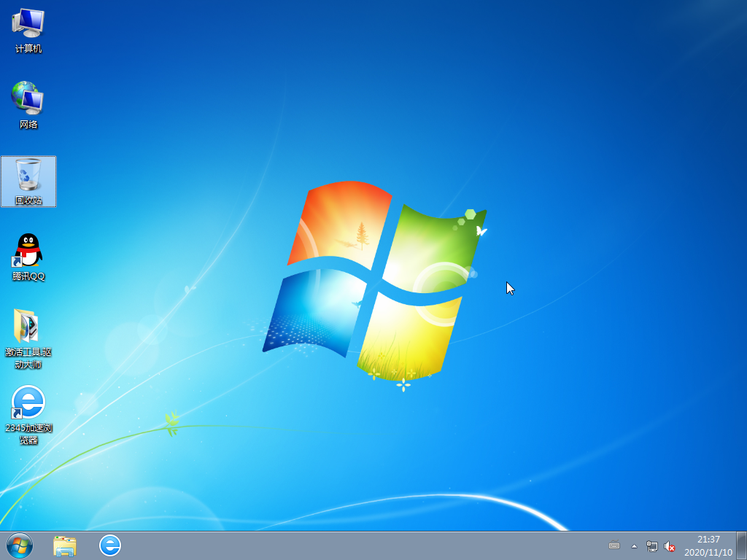This screenshot has height=560, width=747.
Task: Click the keyboard input indicator in tray
Action: [x=614, y=545]
